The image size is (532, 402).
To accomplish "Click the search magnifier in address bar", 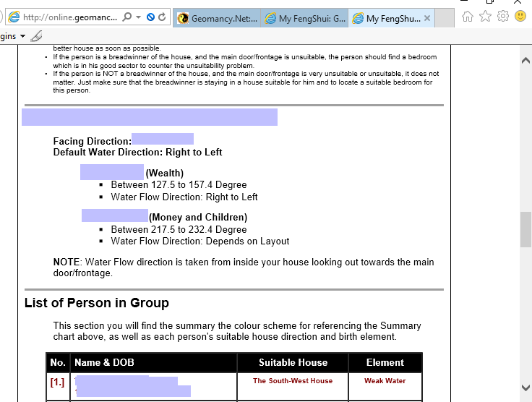I will tap(127, 17).
